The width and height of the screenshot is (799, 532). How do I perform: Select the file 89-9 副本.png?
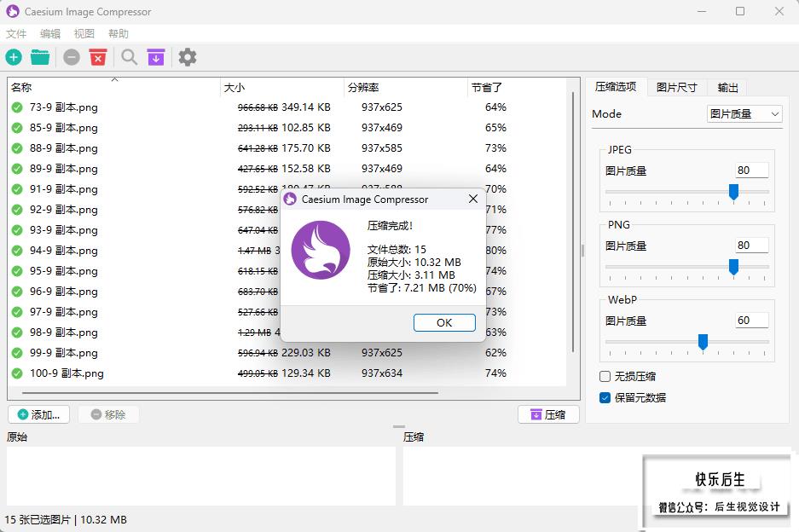click(64, 169)
